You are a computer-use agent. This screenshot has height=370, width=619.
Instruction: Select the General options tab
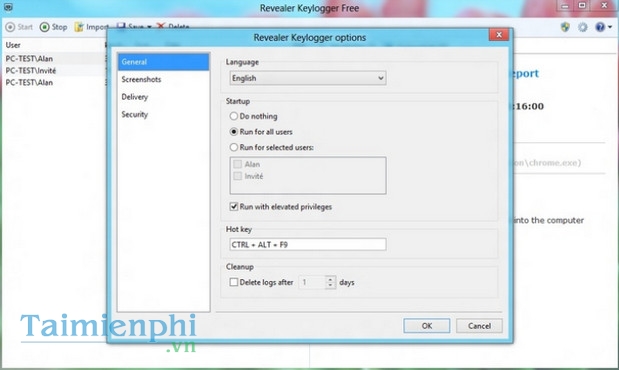click(x=163, y=62)
